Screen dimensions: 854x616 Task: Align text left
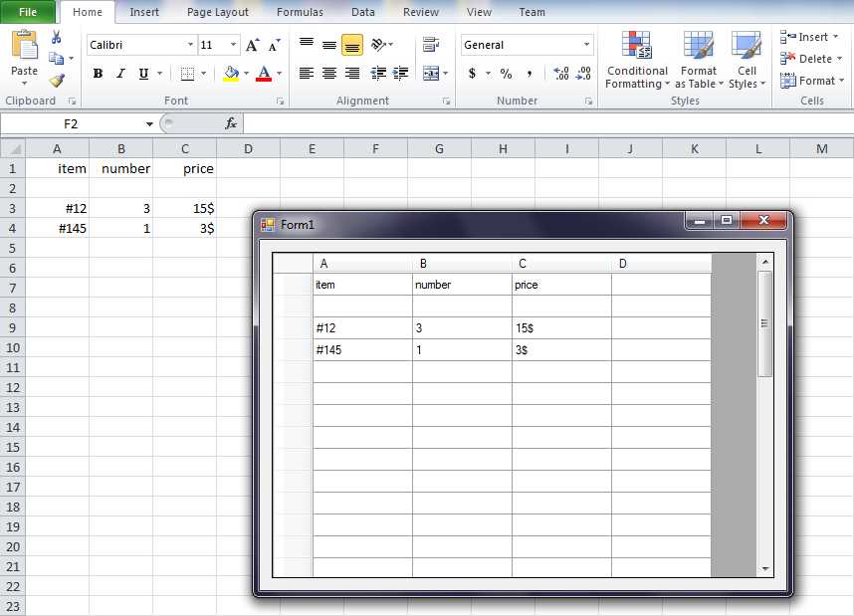pos(307,73)
